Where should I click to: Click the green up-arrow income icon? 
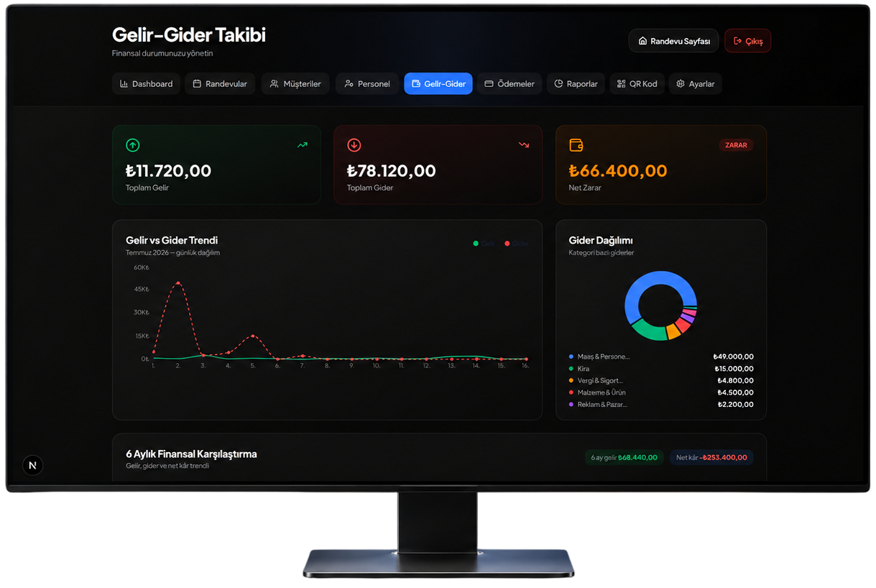[132, 145]
